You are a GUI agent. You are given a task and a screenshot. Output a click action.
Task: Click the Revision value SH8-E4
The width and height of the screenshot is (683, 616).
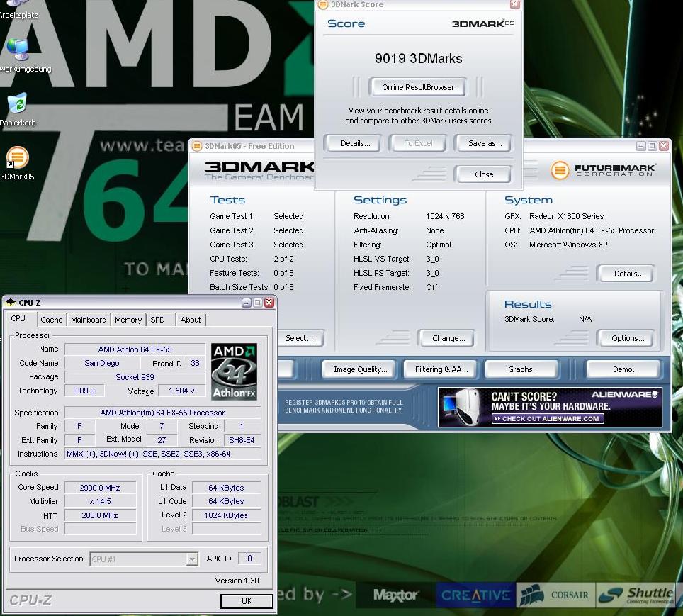pyautogui.click(x=242, y=440)
